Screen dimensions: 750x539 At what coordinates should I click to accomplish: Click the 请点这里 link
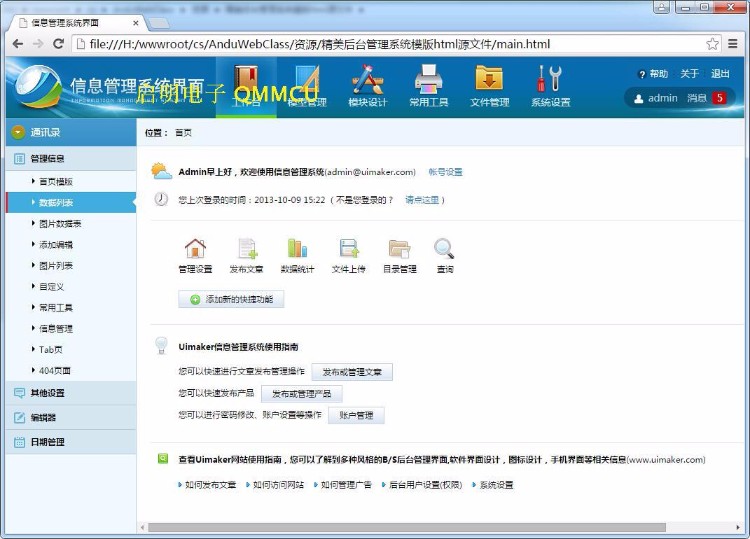pos(422,200)
